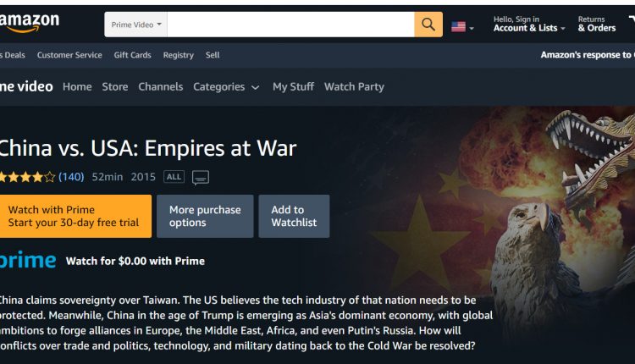Viewport: 635px width, 364px height.
Task: Select My Stuff in navigation
Action: click(293, 86)
